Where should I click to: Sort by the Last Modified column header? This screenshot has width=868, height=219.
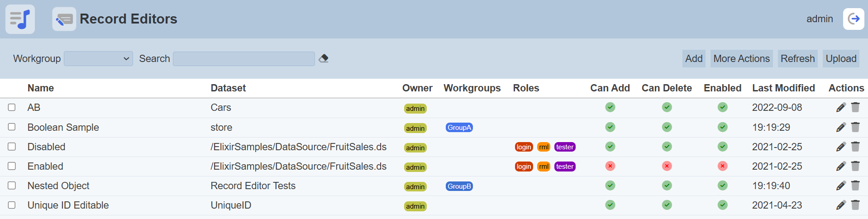coord(783,88)
